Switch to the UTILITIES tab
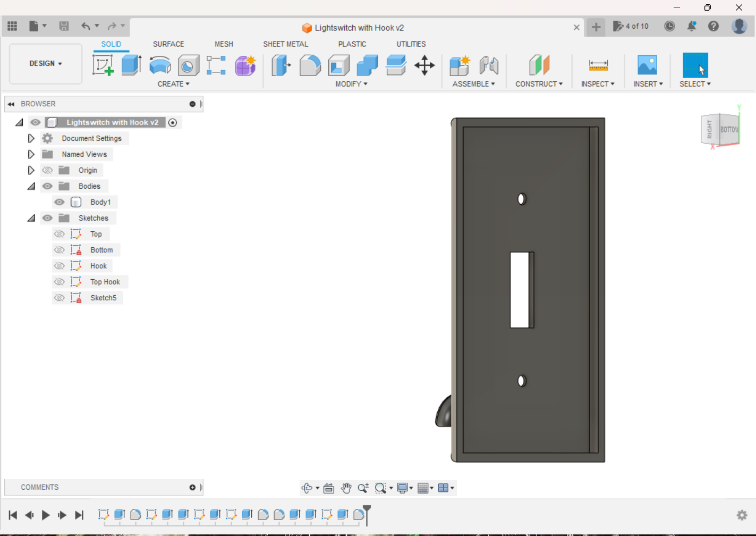Image resolution: width=756 pixels, height=536 pixels. (411, 44)
